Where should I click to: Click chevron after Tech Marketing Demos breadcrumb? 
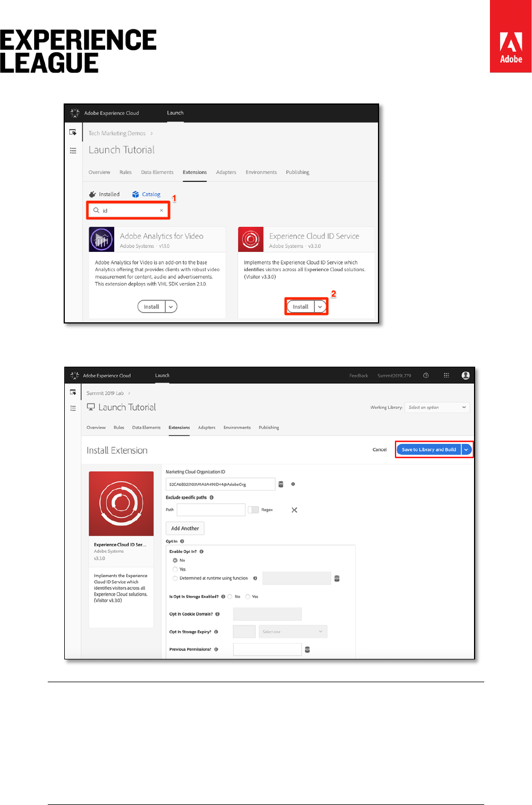(152, 134)
